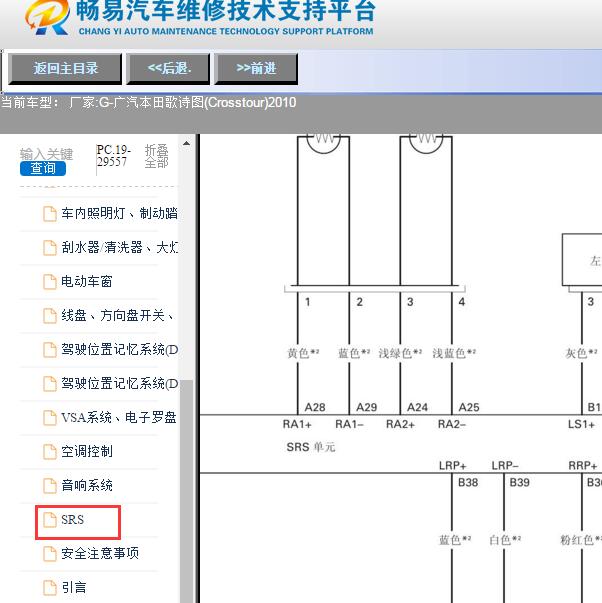Open the 刮水器/清洗器、大灯 tree item
The height and width of the screenshot is (603, 602).
(119, 247)
